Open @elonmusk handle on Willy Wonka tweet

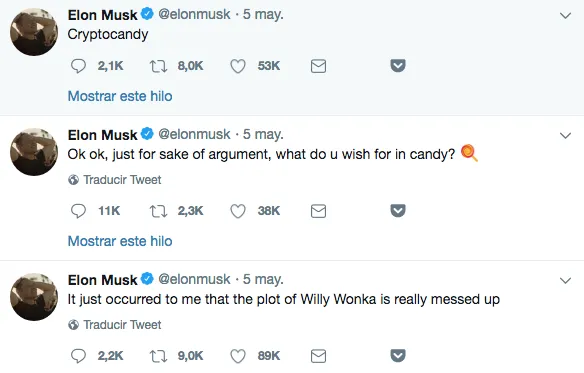[194, 279]
